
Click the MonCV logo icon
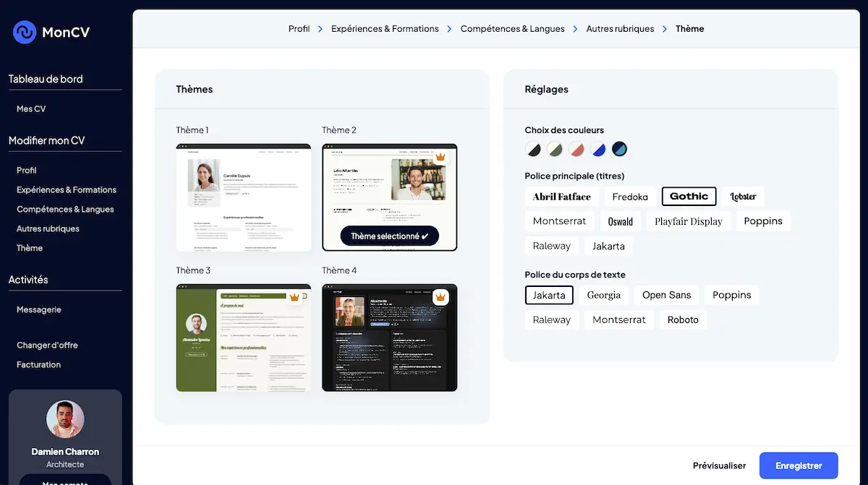point(23,32)
